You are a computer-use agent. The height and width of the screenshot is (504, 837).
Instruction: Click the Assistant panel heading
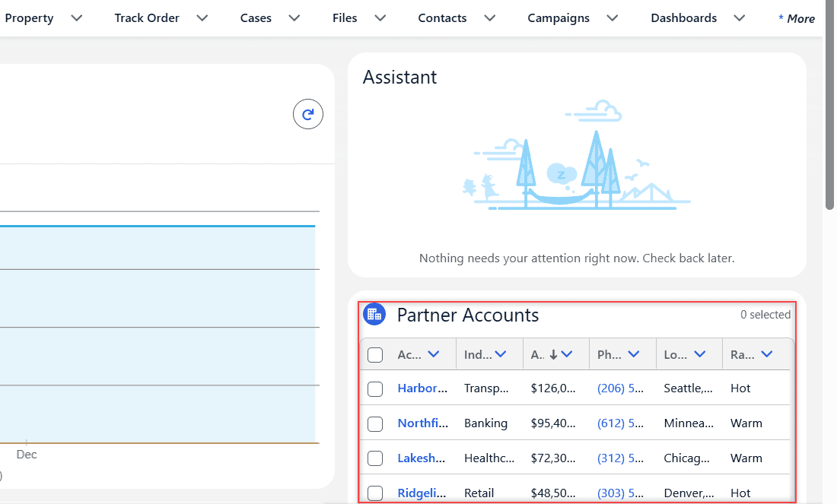pyautogui.click(x=399, y=78)
